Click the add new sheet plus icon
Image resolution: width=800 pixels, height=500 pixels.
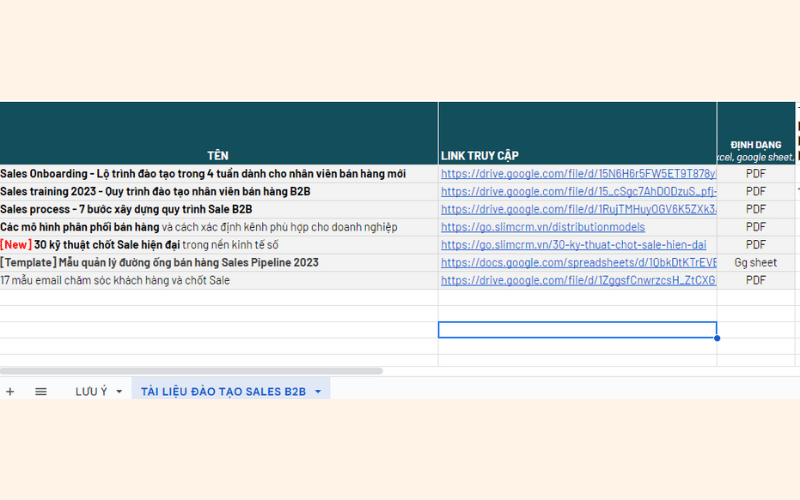pos(10,391)
